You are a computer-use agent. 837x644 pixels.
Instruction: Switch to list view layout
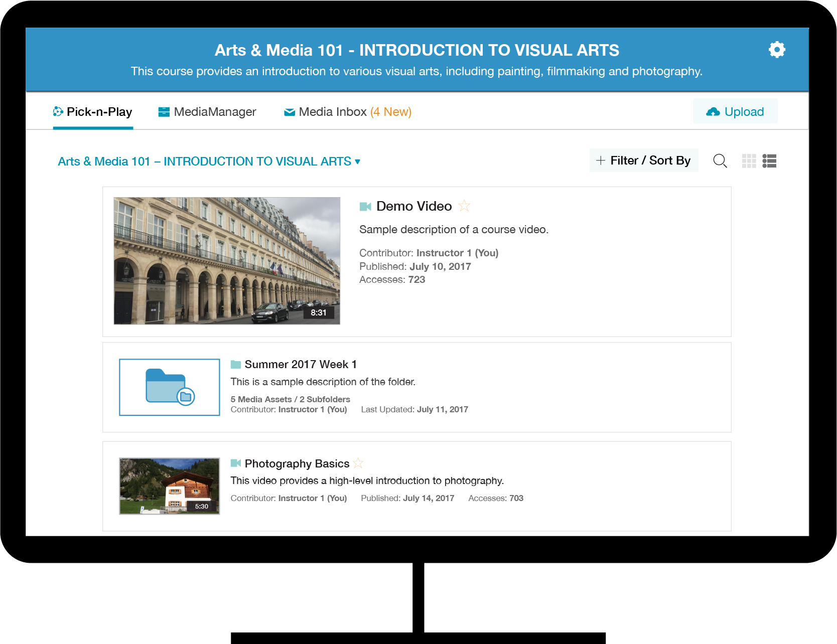pyautogui.click(x=769, y=161)
